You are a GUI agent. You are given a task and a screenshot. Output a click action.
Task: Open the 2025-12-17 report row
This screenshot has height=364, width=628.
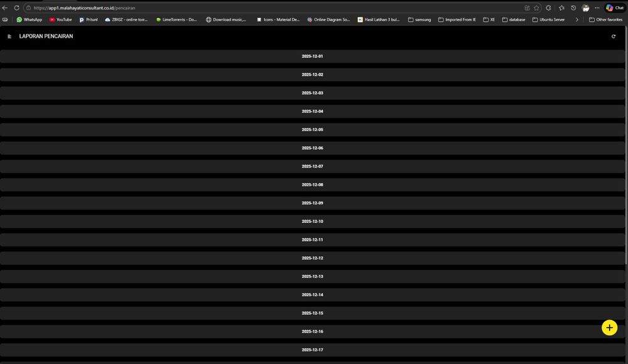point(312,350)
